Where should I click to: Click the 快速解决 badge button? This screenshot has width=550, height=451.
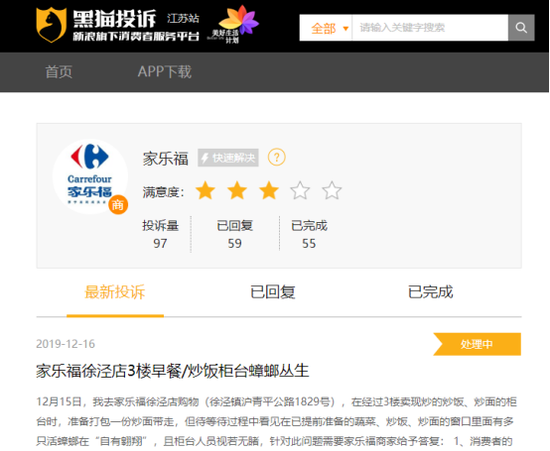pos(228,158)
